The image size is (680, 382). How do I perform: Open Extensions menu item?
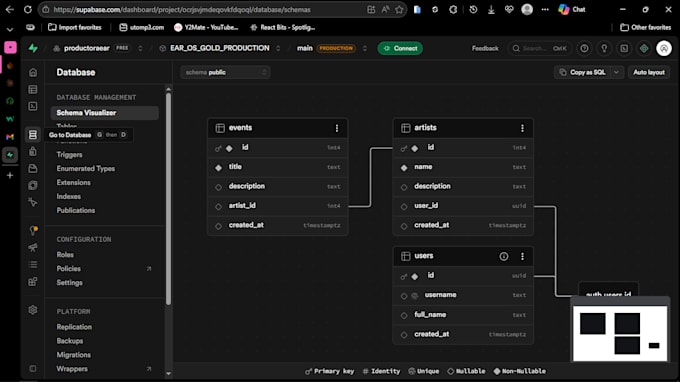[74, 182]
